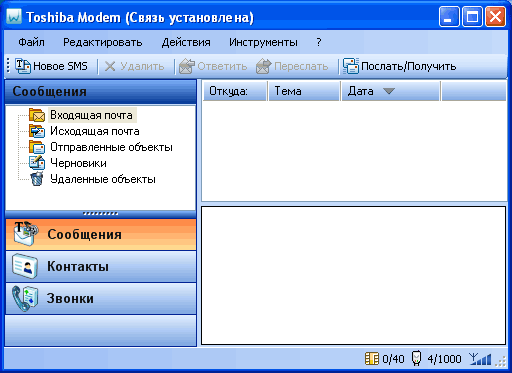The width and height of the screenshot is (512, 373).
Task: Click the Сообщения panel envelope icon
Action: [26, 234]
